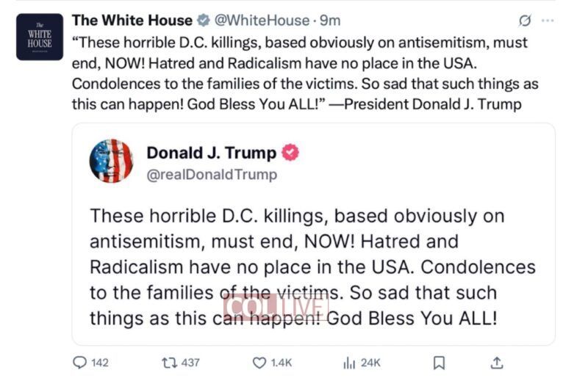Click the 9m post timestamp
This screenshot has height=384, width=588.
[330, 21]
